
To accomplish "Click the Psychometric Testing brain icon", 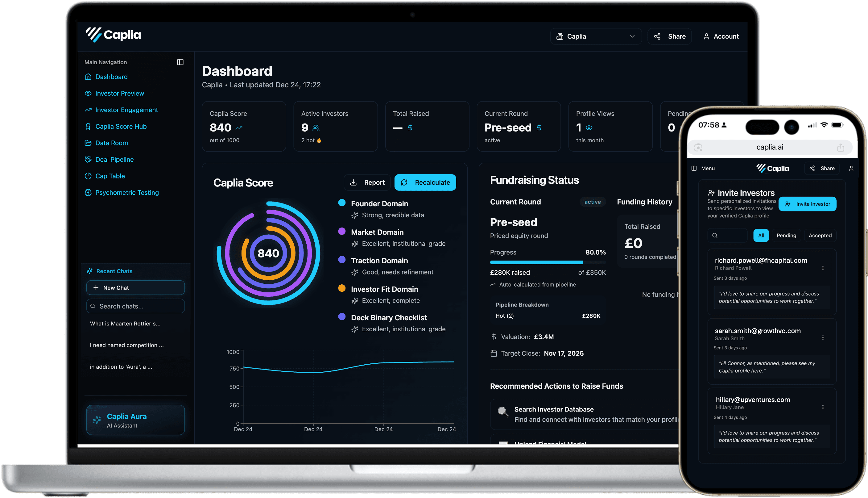I will point(88,193).
